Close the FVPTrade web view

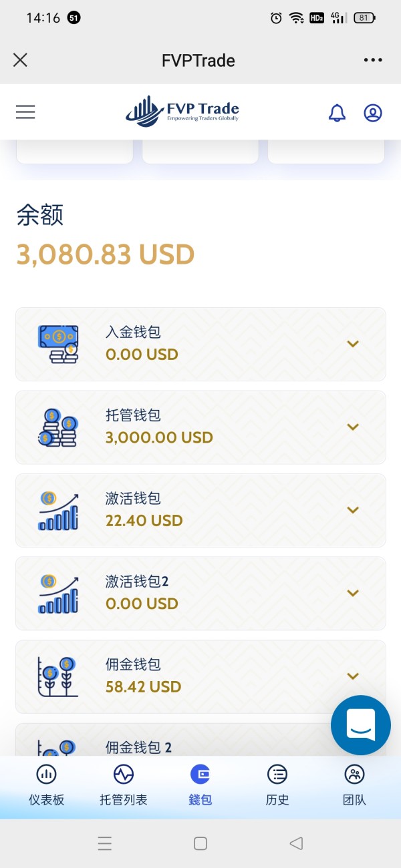tap(21, 60)
